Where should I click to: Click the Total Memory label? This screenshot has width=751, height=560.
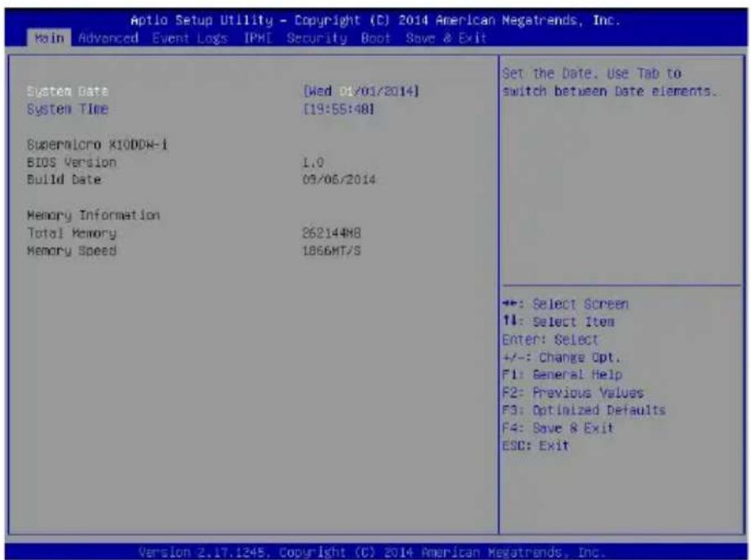[x=71, y=233]
